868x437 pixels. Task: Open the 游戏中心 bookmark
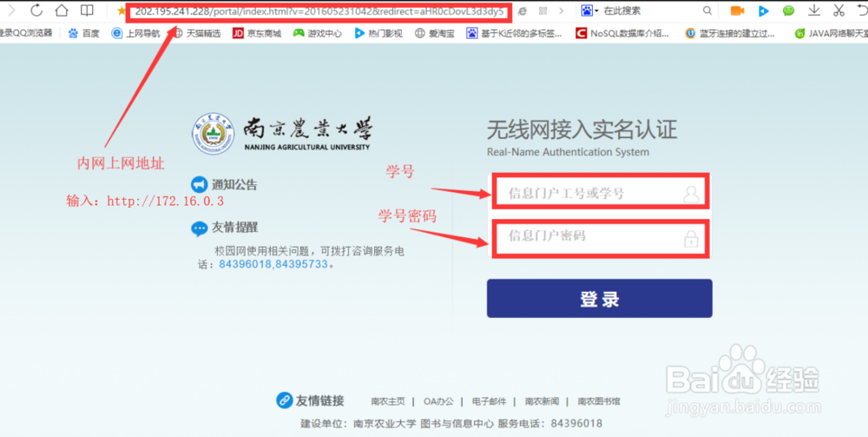pos(318,33)
